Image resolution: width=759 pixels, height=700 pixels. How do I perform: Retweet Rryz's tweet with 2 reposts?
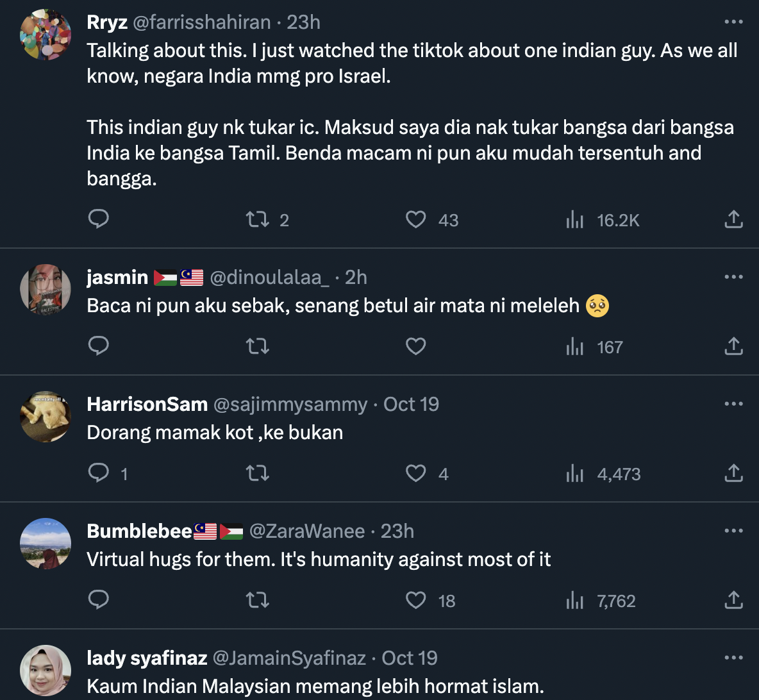coord(258,220)
